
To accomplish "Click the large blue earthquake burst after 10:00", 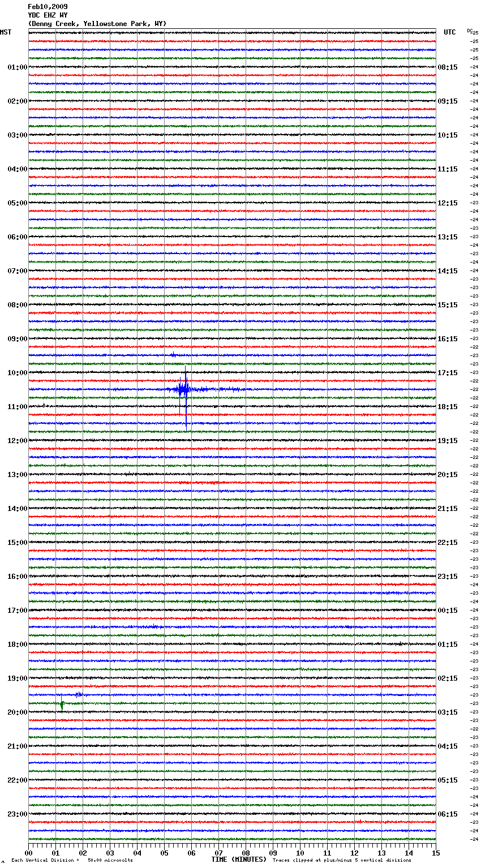I will coord(184,389).
